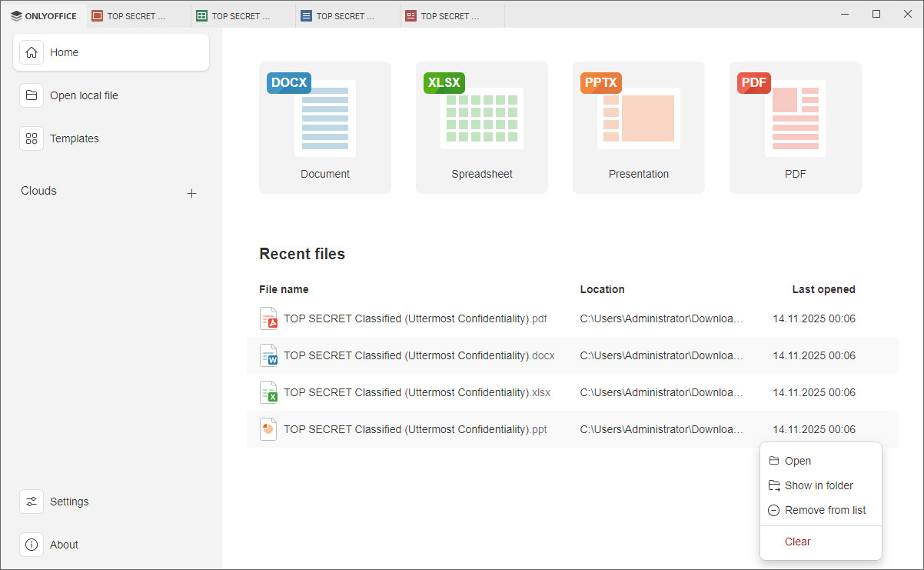Open the recent .xlsx file entry

tap(417, 392)
